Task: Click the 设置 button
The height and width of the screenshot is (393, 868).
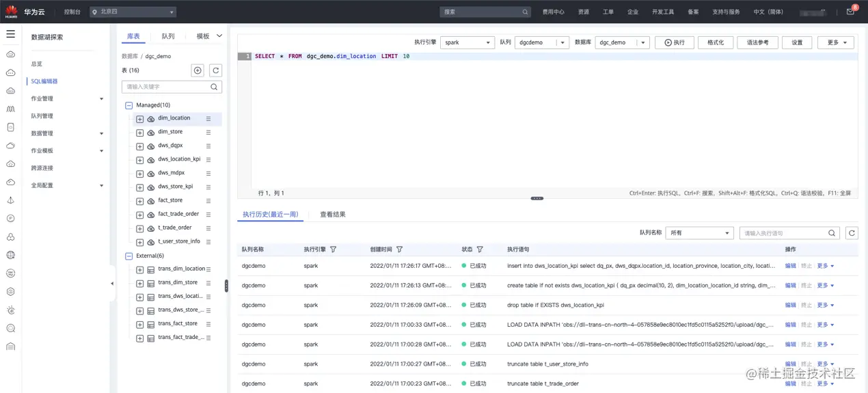Action: pos(797,42)
